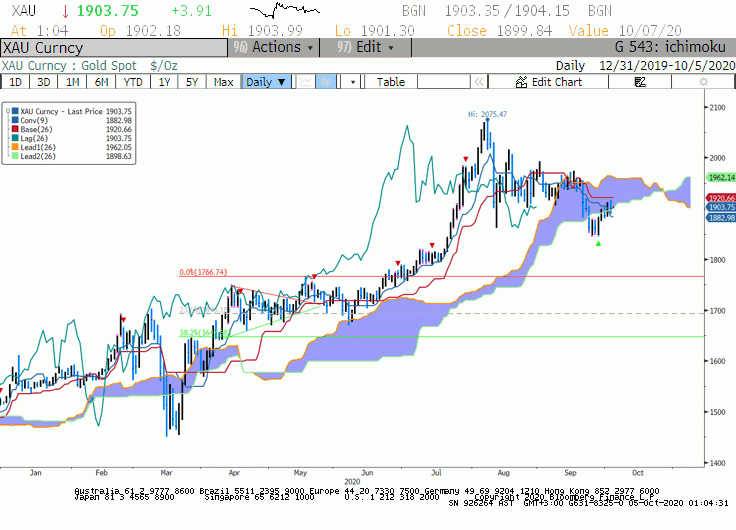
Task: Open the 97) Edit dropdown menu
Action: tap(366, 47)
